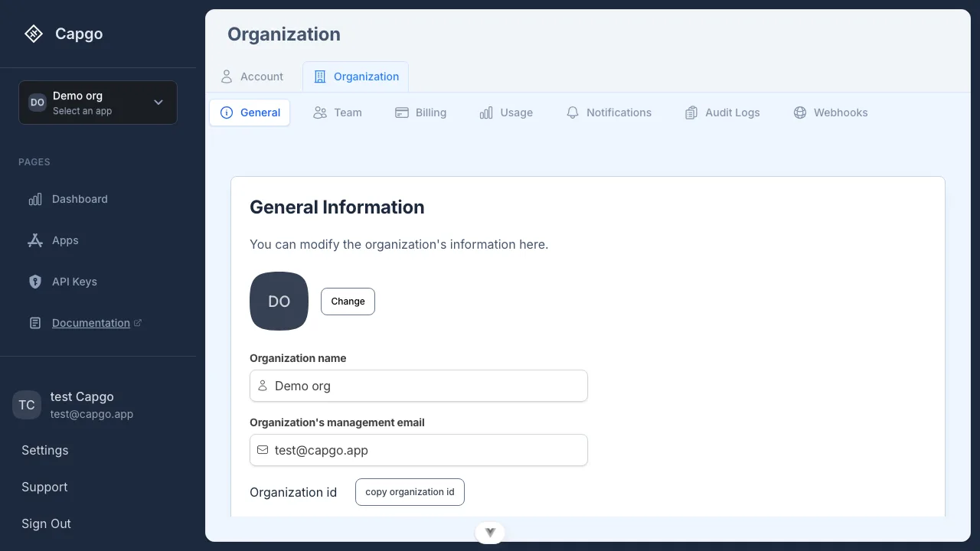The width and height of the screenshot is (980, 551).
Task: Click the large DO organization avatar
Action: [279, 302]
